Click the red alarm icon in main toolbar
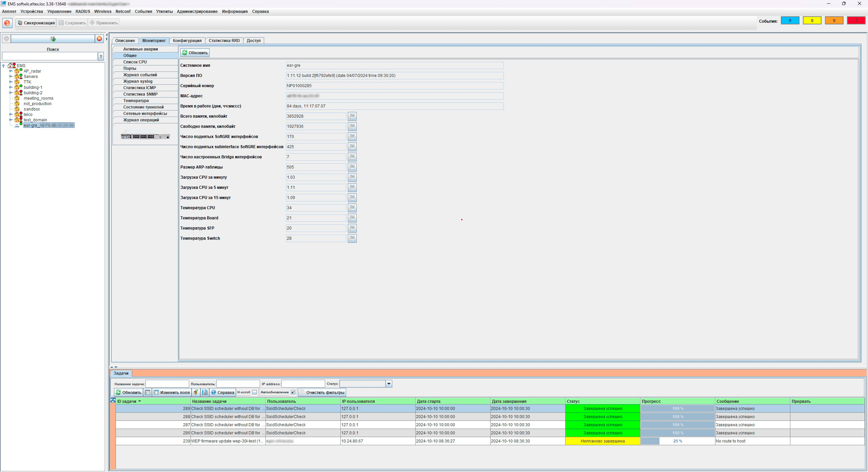Screen dimensions: 868x472 (x=7, y=23)
